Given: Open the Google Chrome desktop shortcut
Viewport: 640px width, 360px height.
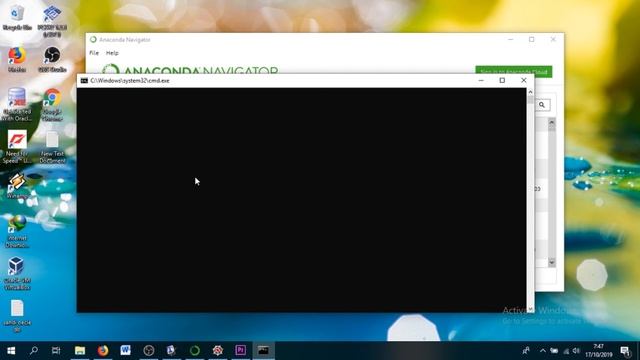Looking at the screenshot, I should tap(52, 104).
